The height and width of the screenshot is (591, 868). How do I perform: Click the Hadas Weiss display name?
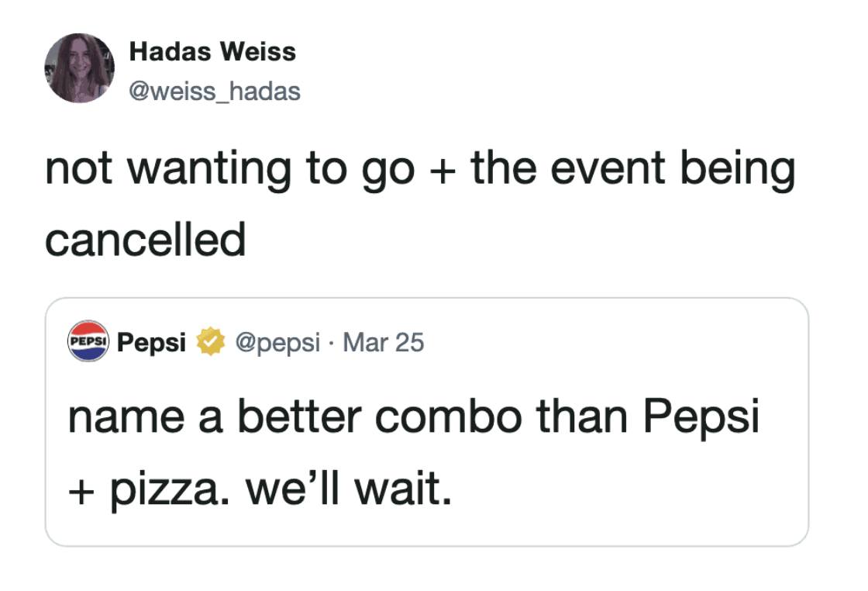[212, 52]
